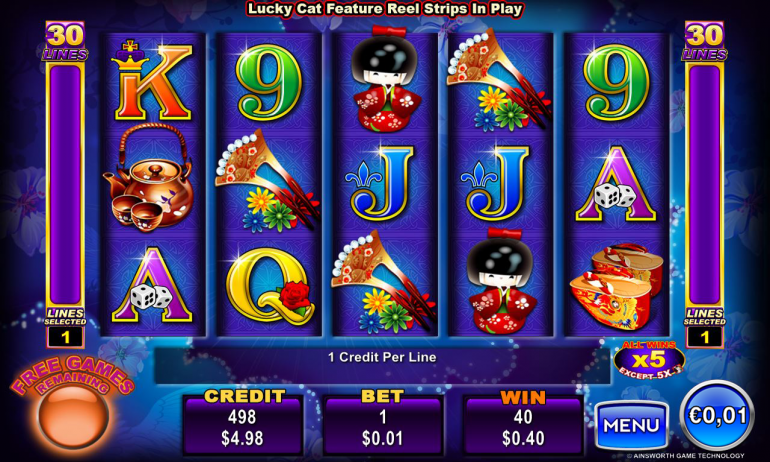Click the CREDIT balance display panel
This screenshot has height=462, width=770.
pyautogui.click(x=242, y=423)
